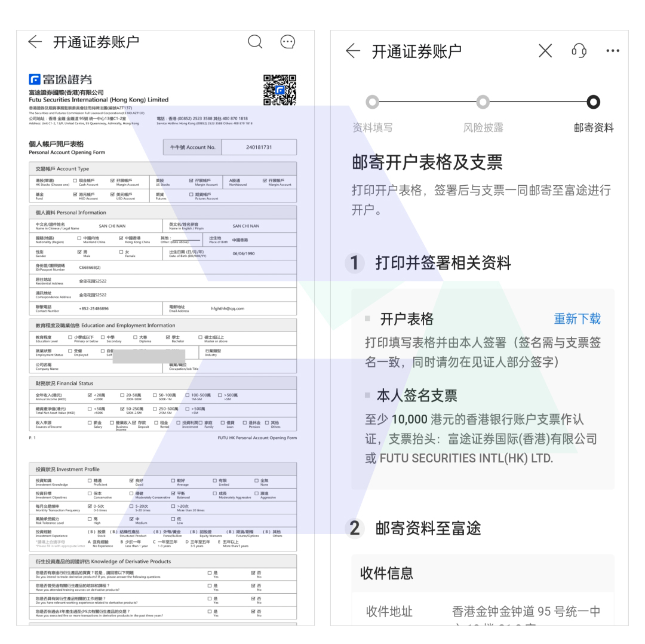Open search on the left screen header
This screenshot has height=644, width=645.
[255, 42]
